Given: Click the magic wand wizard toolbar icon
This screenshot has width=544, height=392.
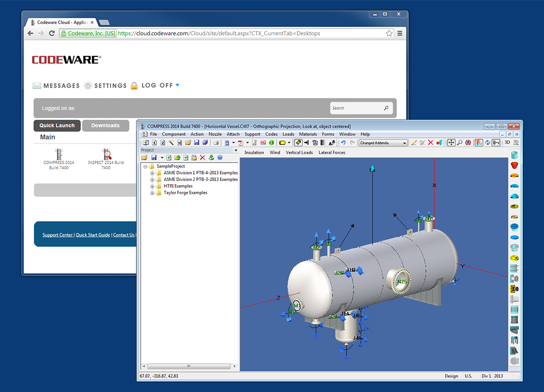Looking at the screenshot, I should [x=171, y=142].
